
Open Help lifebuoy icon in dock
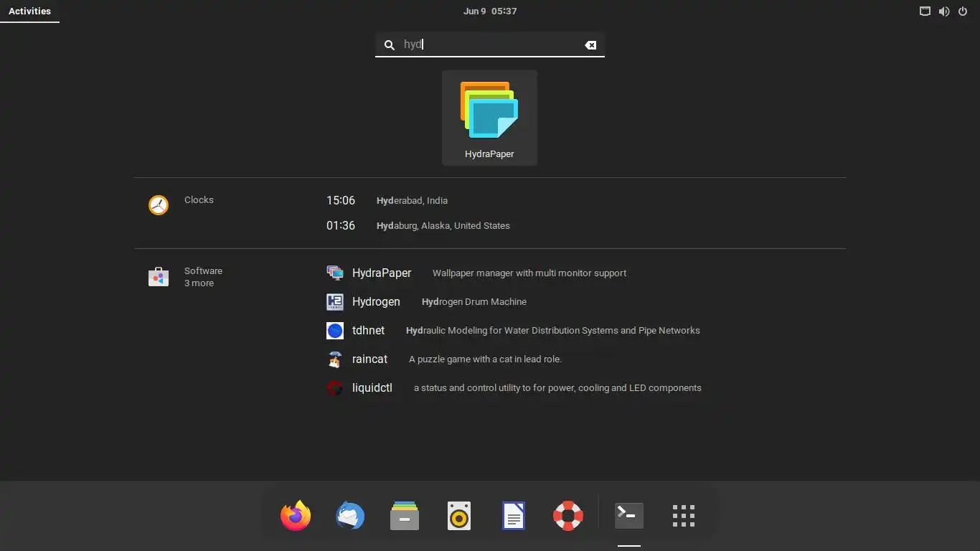[x=568, y=515]
